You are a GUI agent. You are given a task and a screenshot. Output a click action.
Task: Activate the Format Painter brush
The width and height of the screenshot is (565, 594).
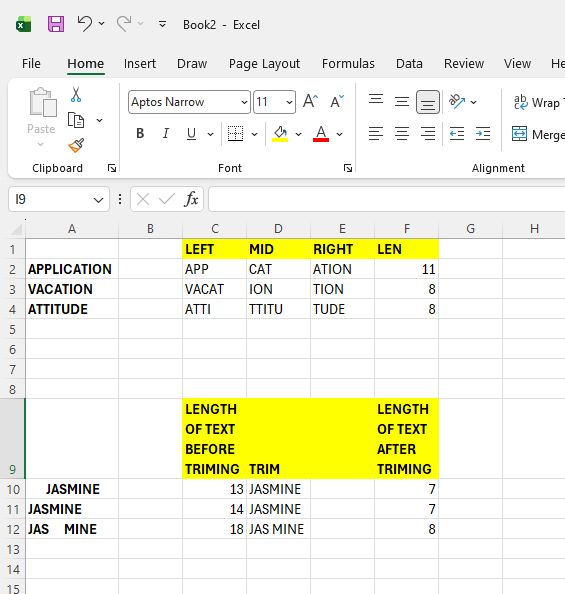pos(76,145)
